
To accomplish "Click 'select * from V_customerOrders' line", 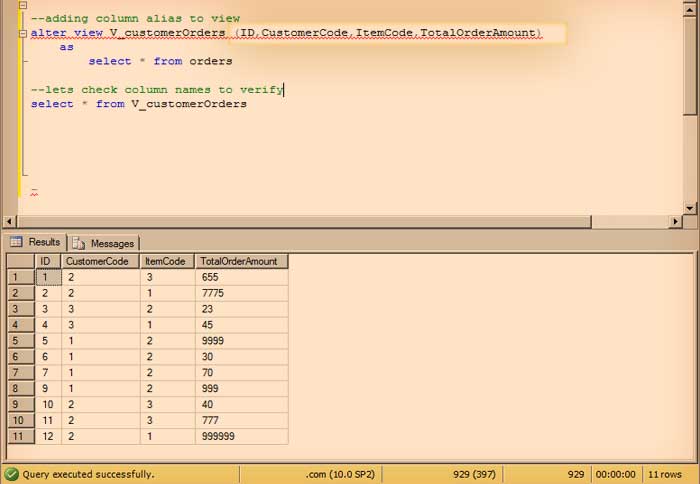I will [138, 104].
